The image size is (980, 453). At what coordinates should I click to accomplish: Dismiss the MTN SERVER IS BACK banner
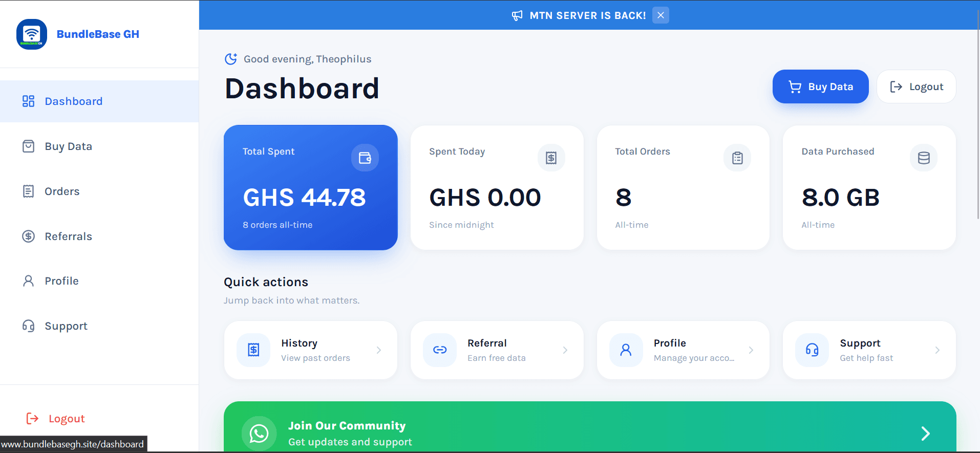[661, 15]
